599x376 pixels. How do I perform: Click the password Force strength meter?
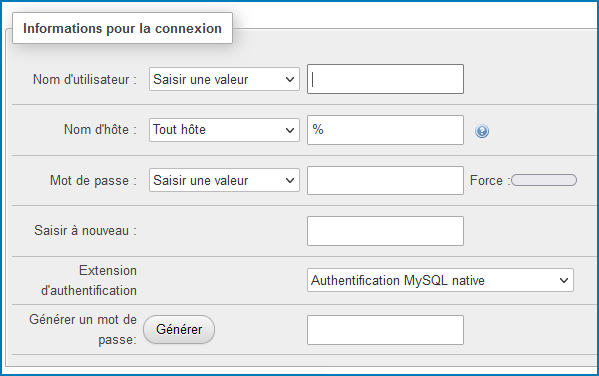pos(544,180)
